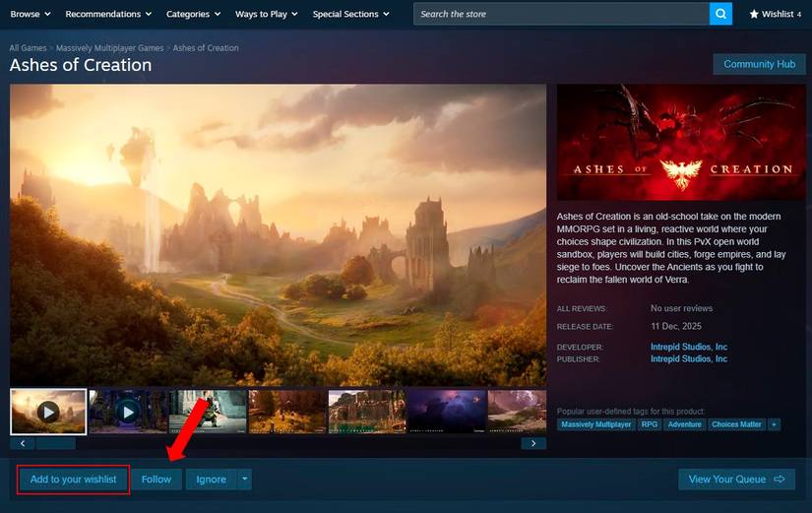This screenshot has width=812, height=513.
Task: Open the Browse dropdown menu
Action: pyautogui.click(x=31, y=14)
